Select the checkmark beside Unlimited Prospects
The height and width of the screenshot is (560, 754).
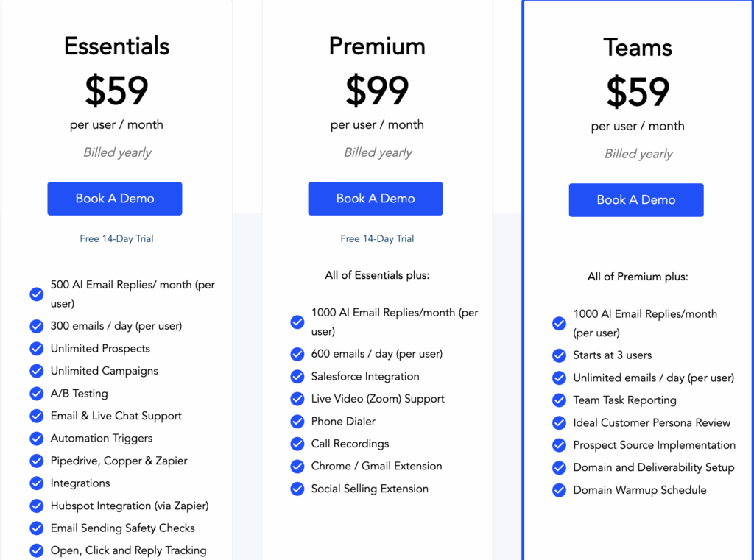point(37,349)
